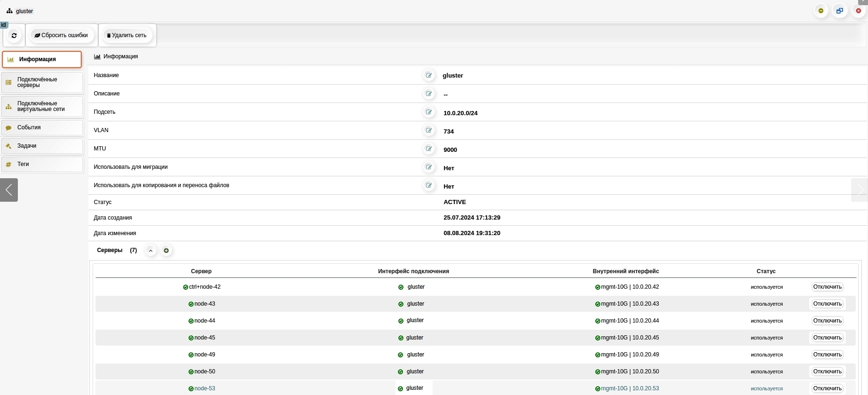Отключить server node-53
This screenshot has width=868, height=395.
(x=827, y=388)
